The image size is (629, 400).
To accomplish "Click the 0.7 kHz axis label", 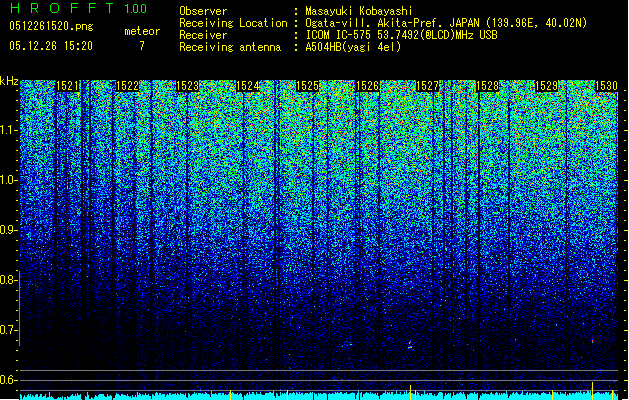I will pos(9,330).
